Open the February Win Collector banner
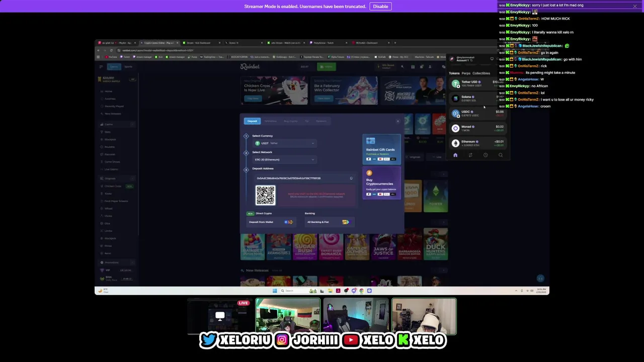 coord(344,90)
